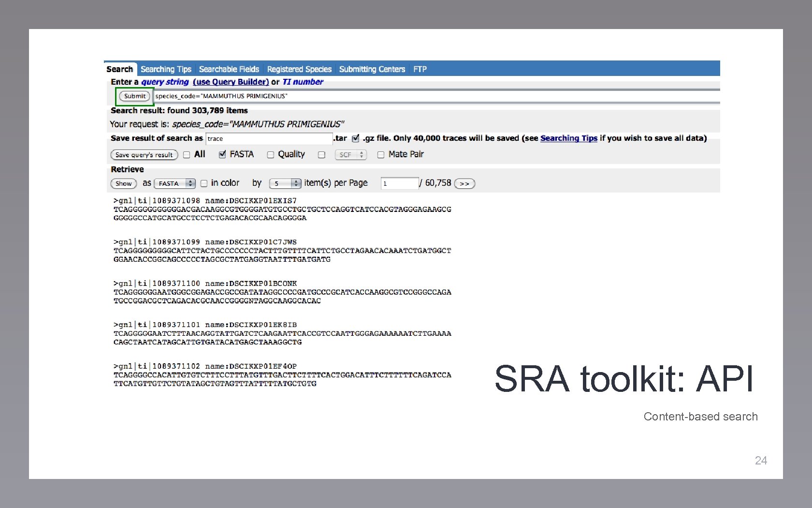Screen dimensions: 812x508
Task: Open the Submitting Centers tab
Action: (372, 69)
